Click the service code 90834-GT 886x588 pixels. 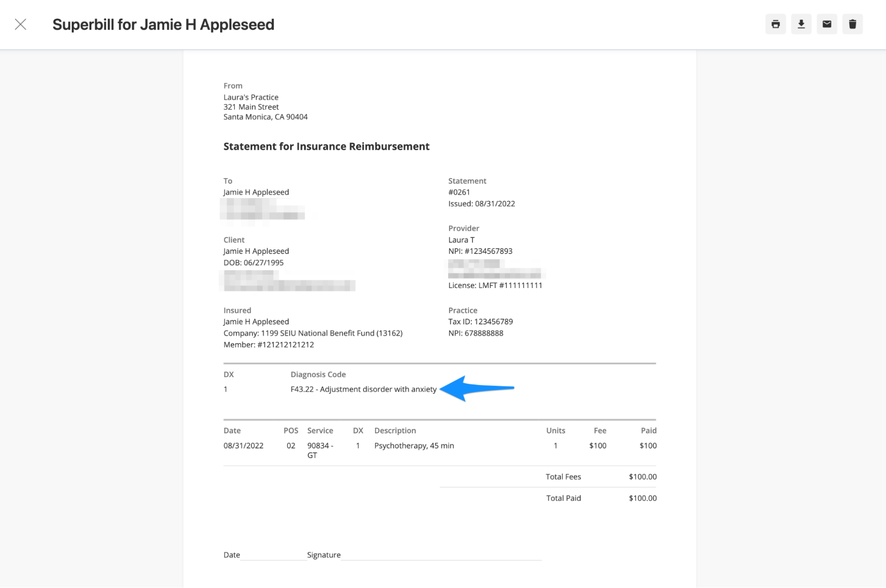point(319,450)
